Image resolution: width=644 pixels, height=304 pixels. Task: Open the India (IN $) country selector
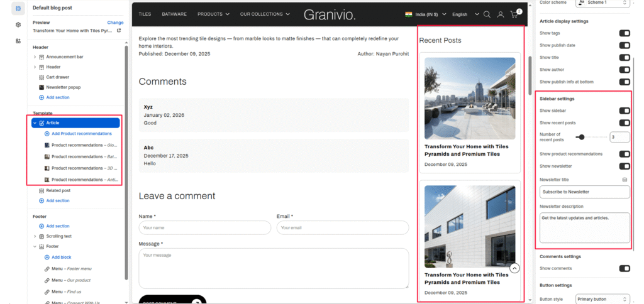[426, 14]
